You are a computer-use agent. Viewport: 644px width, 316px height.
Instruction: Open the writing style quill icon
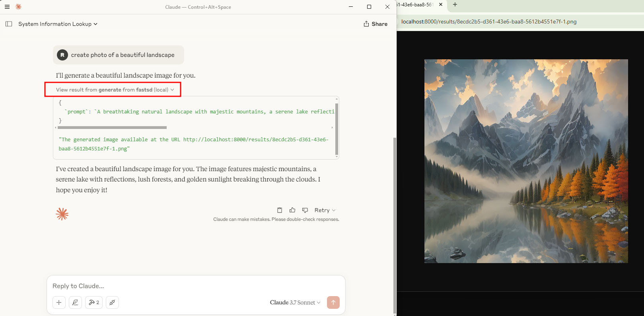75,302
